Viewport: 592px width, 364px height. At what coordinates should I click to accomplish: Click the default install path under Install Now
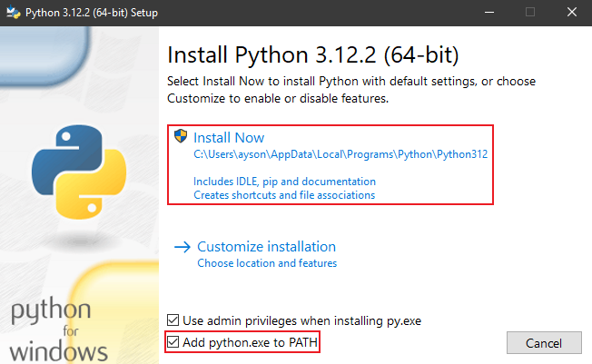coord(340,154)
